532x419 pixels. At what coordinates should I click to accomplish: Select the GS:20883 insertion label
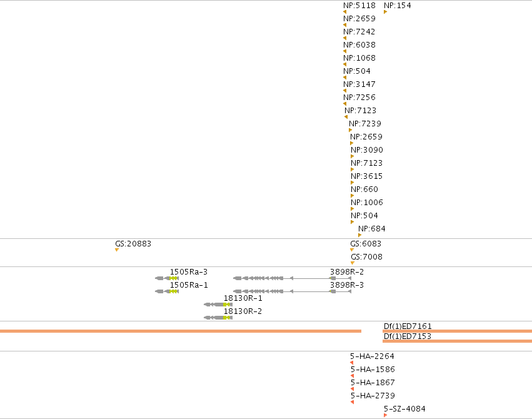coord(133,244)
